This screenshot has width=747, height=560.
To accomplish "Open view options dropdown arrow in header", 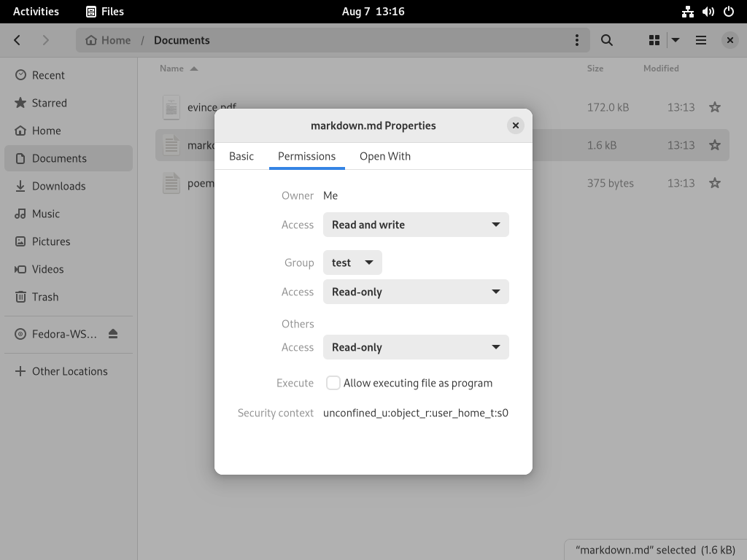I will tap(675, 41).
